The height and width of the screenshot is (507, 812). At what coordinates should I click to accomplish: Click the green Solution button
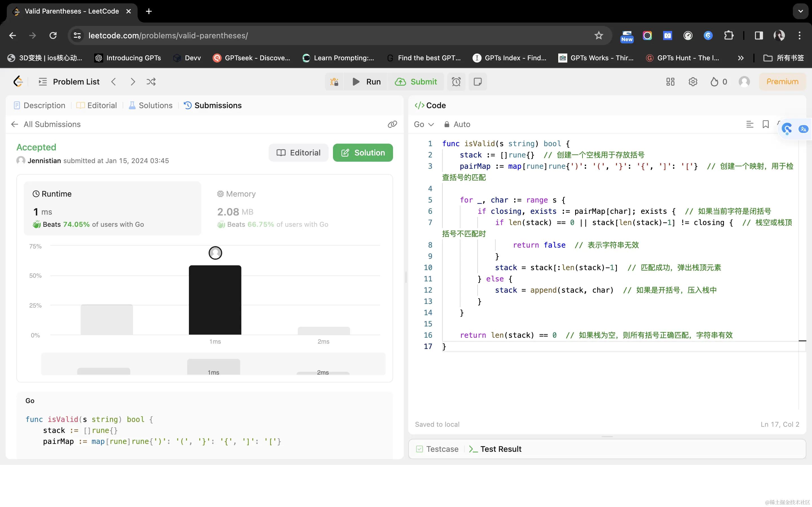click(363, 153)
